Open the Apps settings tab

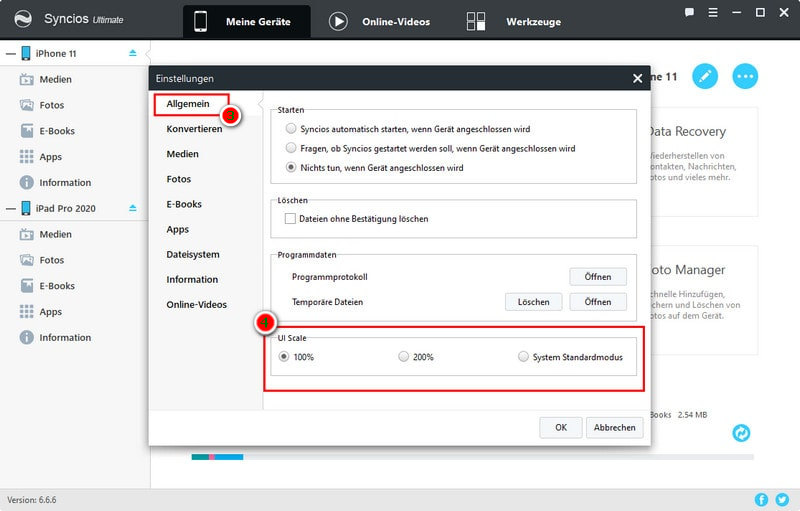[178, 229]
